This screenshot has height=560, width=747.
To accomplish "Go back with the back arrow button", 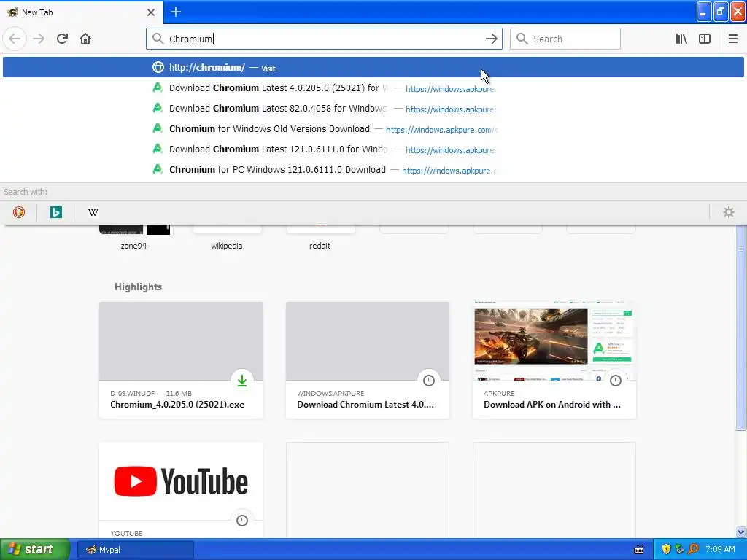I will (15, 39).
